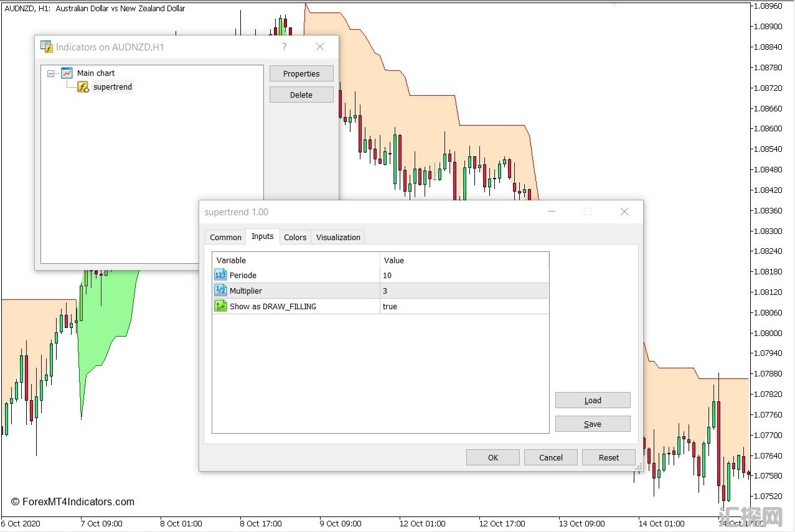Collapse the Main chart tree node
Screen dimensions: 795x532
click(50, 73)
